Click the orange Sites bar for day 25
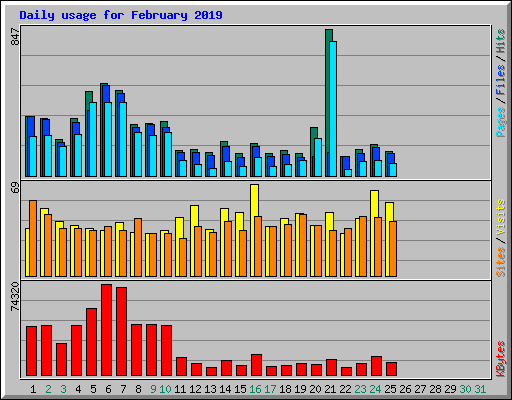512x400 pixels. tap(393, 249)
